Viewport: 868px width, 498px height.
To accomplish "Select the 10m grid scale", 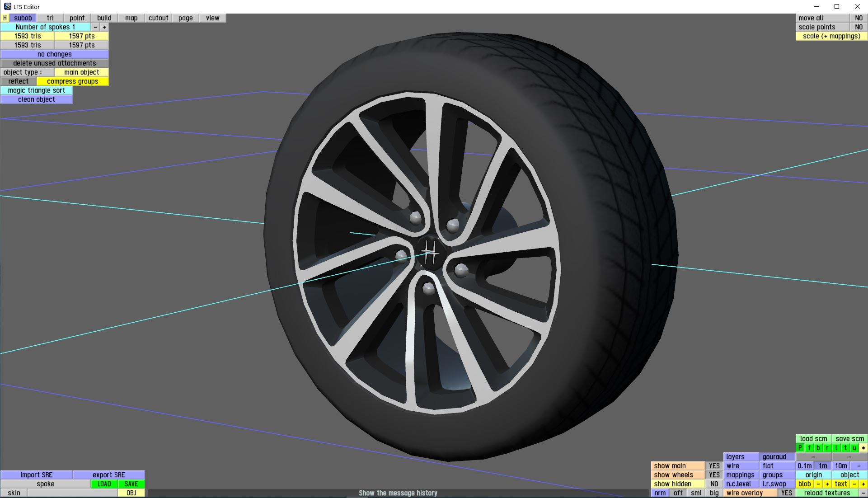I will 840,466.
